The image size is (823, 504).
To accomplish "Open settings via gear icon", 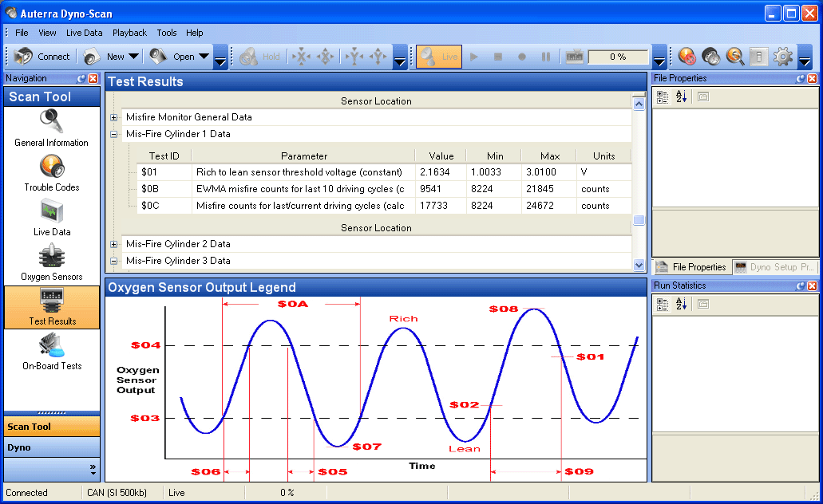I will pos(782,57).
